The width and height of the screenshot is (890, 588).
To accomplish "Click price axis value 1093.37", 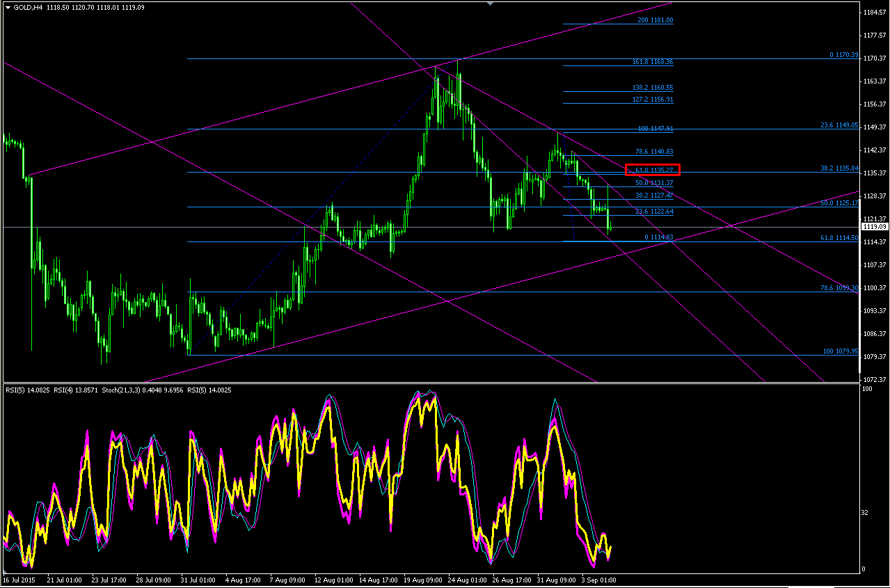I will (x=873, y=310).
